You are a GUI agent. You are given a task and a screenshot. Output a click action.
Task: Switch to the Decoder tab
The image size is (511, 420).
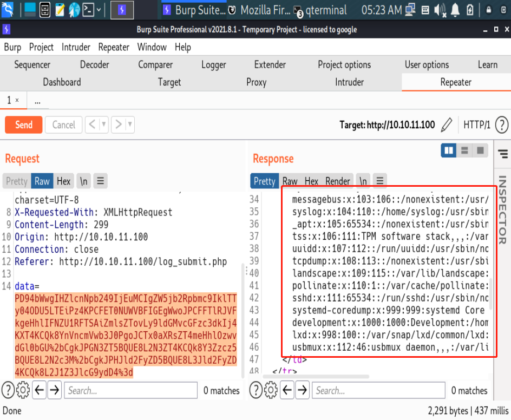(95, 65)
